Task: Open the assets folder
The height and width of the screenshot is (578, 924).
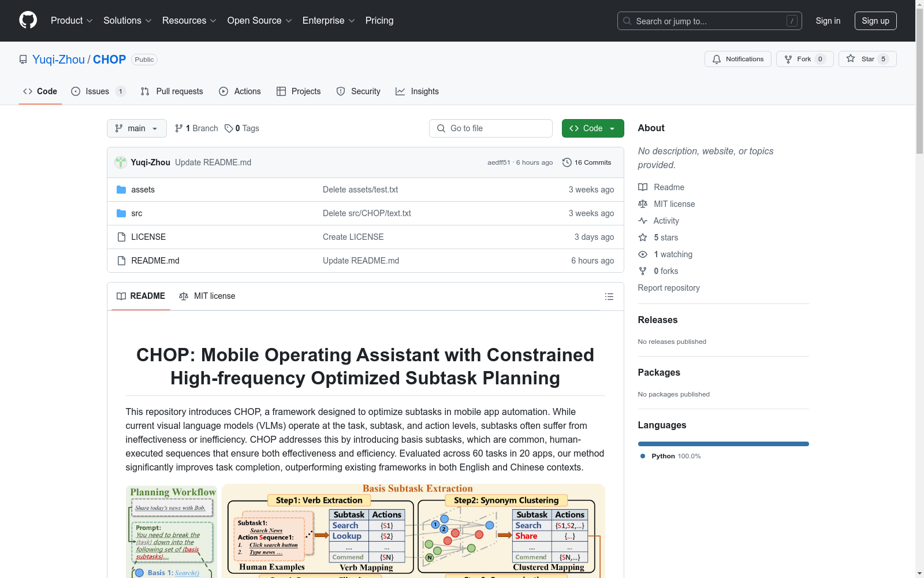Action: pos(143,190)
